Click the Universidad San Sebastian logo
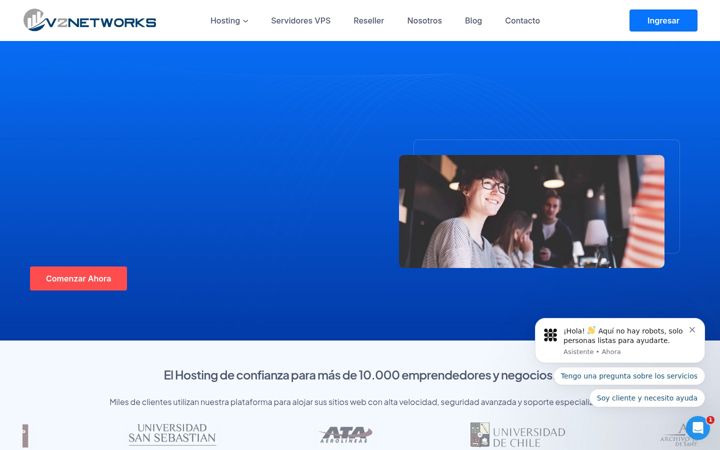The width and height of the screenshot is (720, 450). click(172, 434)
